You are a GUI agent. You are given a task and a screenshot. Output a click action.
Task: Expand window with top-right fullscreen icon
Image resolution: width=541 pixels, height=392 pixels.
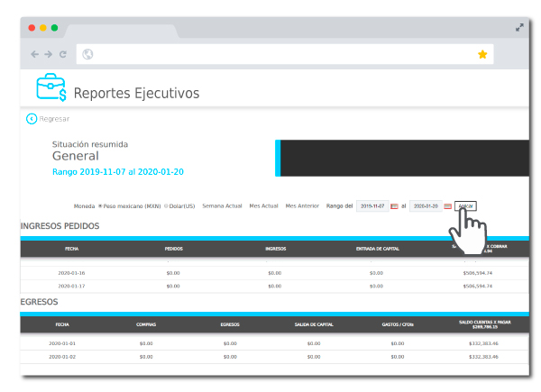click(519, 27)
